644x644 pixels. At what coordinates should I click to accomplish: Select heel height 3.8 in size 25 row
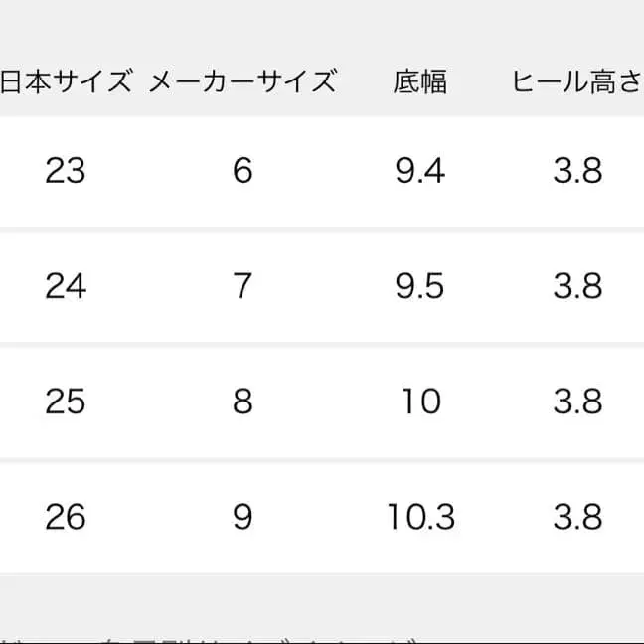click(x=577, y=402)
